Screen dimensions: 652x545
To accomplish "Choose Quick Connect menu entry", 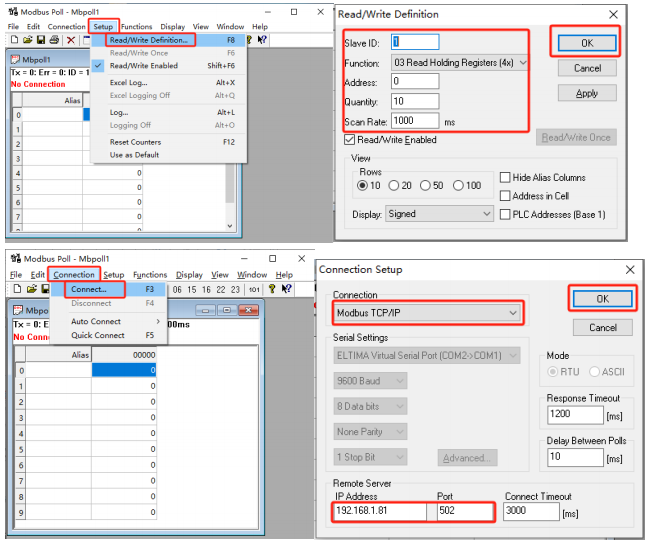I will (111, 335).
